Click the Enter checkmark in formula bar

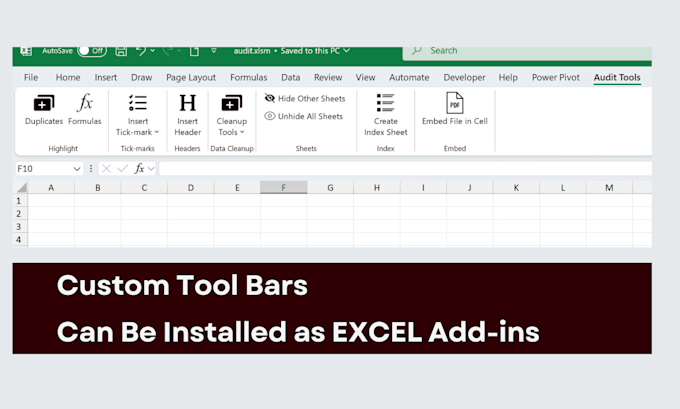click(123, 168)
